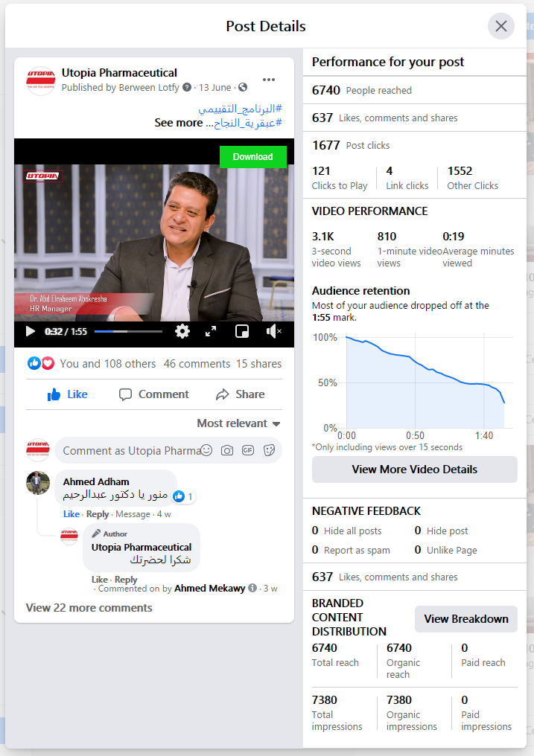Toggle the Like button on the post
The width and height of the screenshot is (534, 756).
coord(68,394)
